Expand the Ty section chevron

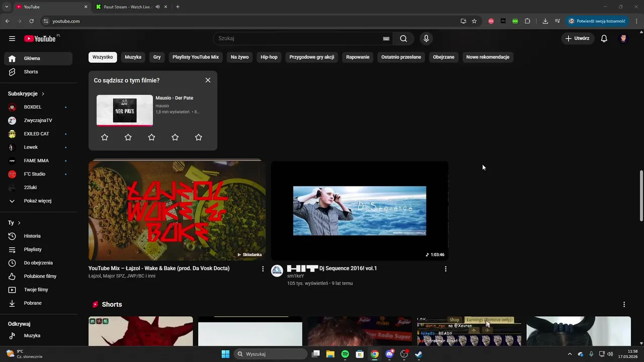pyautogui.click(x=19, y=223)
